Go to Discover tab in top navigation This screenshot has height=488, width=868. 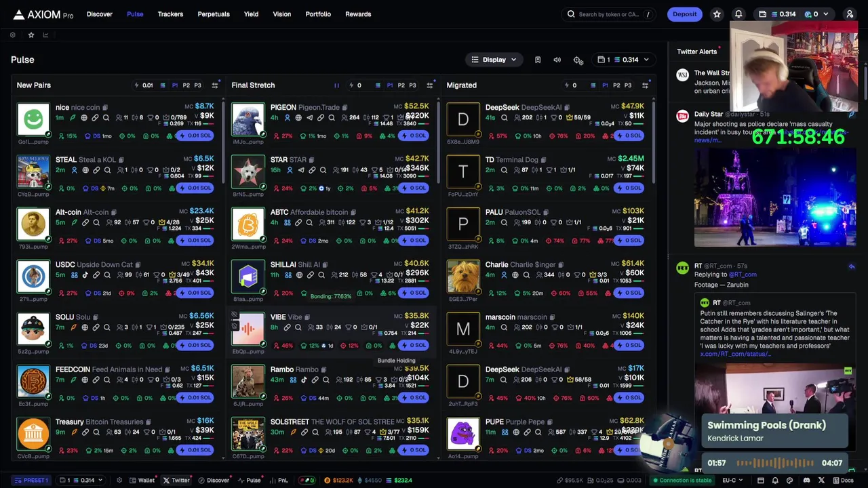point(100,14)
